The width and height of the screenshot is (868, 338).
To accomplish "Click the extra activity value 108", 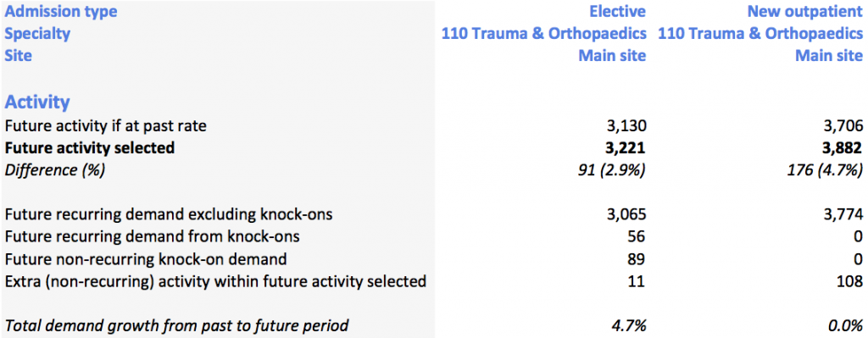I will click(849, 281).
